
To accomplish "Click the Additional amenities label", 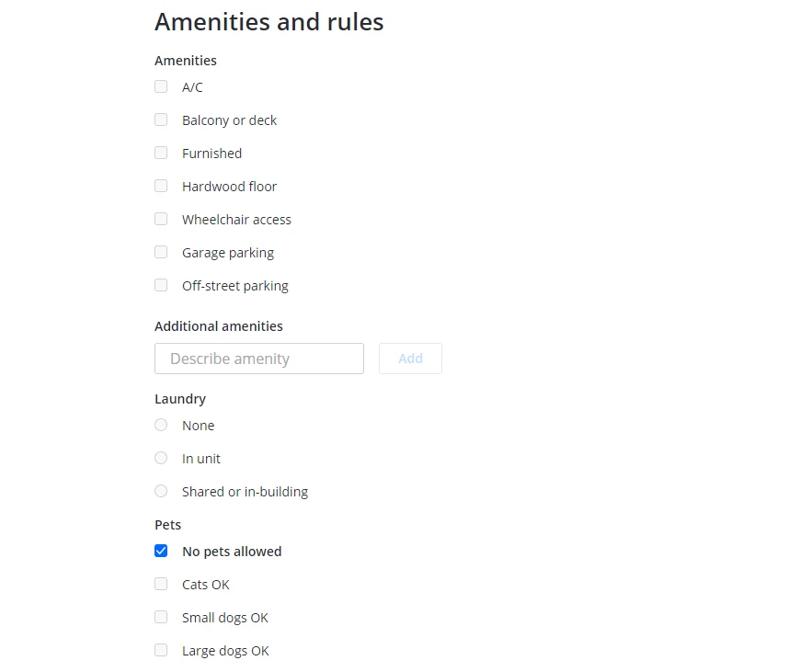I will (x=219, y=325).
